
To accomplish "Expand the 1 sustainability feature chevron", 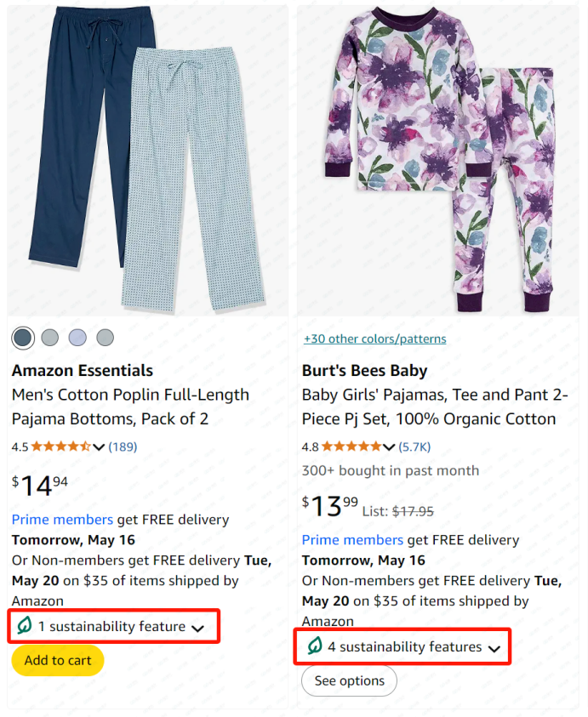I will (x=197, y=629).
